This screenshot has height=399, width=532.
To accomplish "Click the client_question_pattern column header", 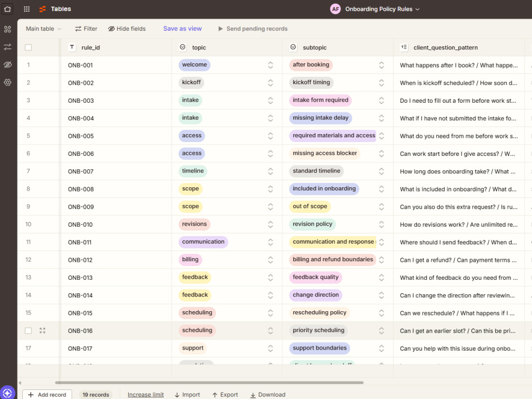I will (459, 47).
